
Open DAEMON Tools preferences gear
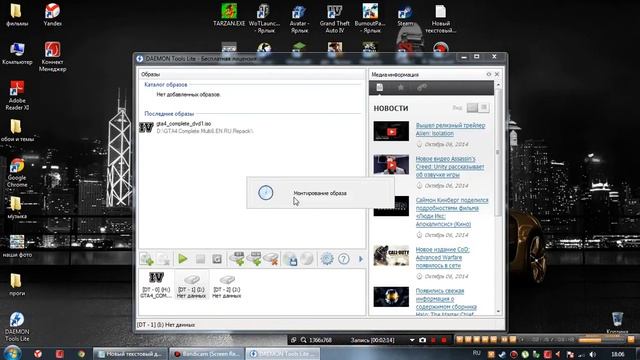click(x=327, y=259)
